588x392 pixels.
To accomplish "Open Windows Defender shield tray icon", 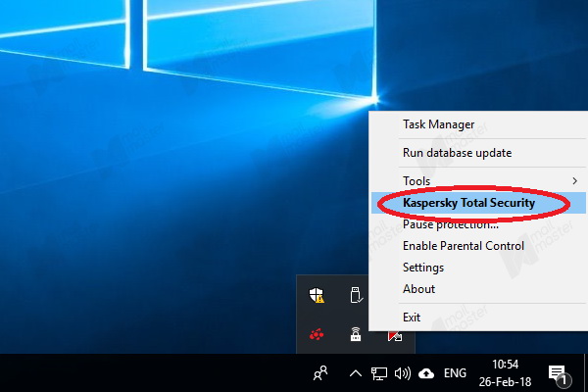I will pyautogui.click(x=317, y=295).
